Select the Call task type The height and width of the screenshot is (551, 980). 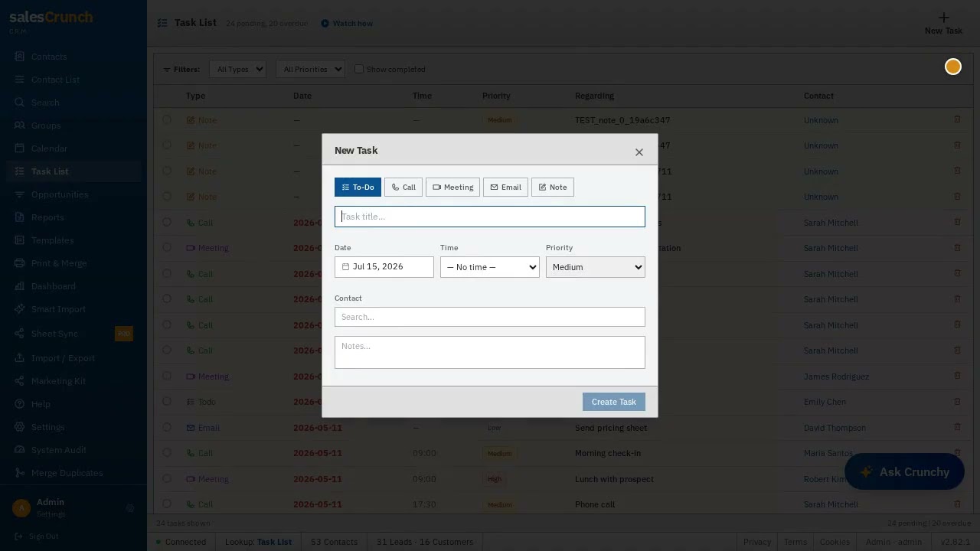[403, 187]
